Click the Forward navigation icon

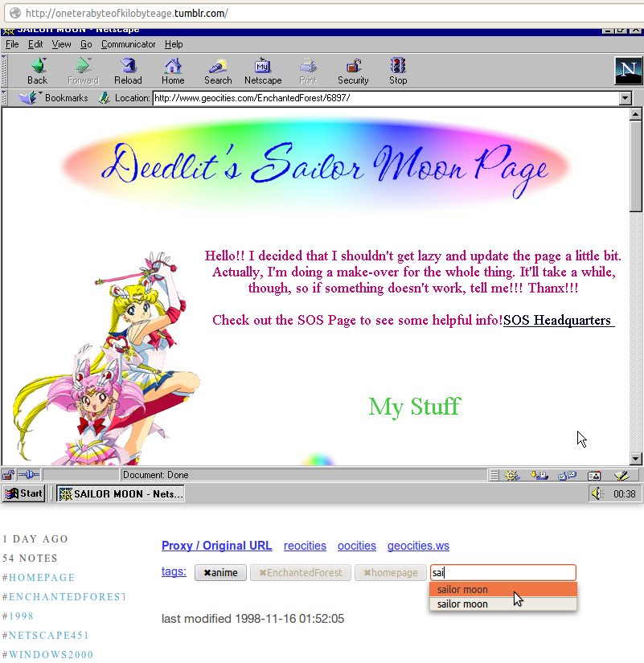[83, 71]
